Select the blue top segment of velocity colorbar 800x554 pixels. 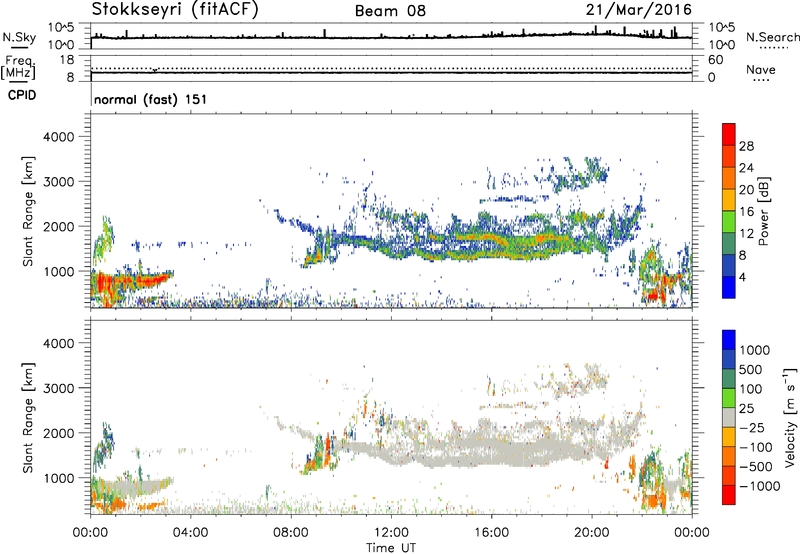tap(729, 340)
